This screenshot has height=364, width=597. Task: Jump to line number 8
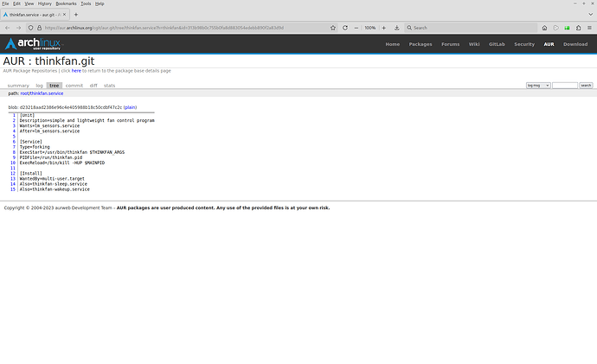[14, 152]
